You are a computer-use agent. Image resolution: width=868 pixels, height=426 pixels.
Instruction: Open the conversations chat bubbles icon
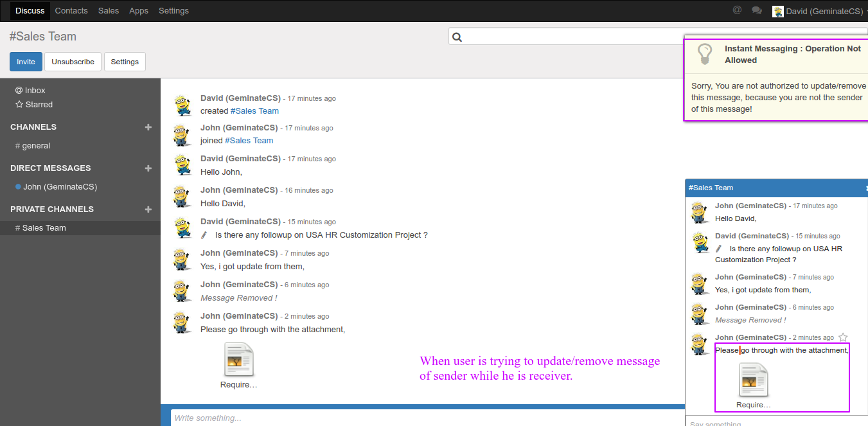coord(757,10)
